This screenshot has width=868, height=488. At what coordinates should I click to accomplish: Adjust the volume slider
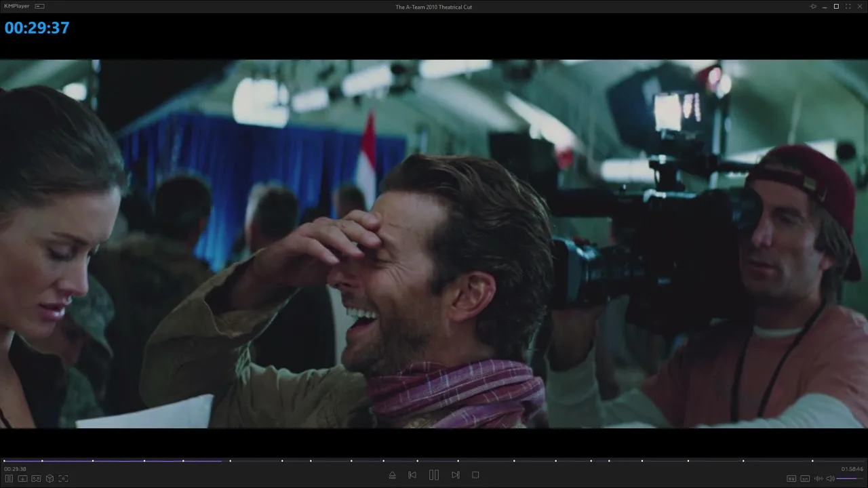(x=850, y=479)
